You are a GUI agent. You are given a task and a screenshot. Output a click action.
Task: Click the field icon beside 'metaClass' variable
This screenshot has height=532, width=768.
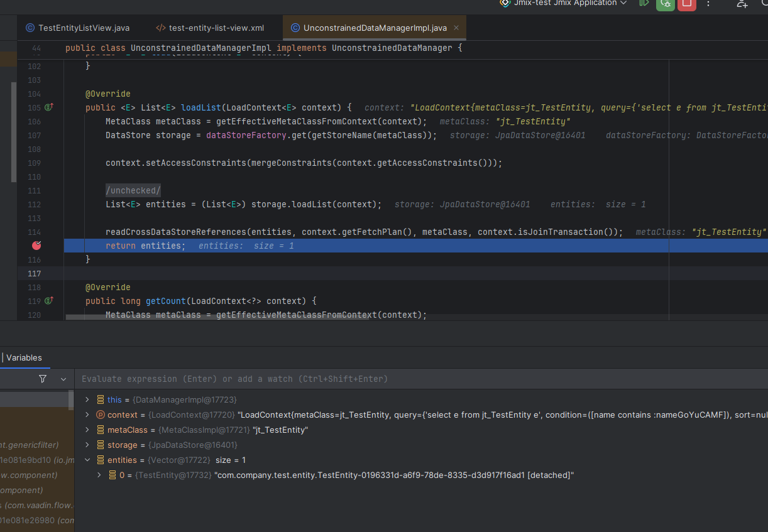click(x=101, y=430)
